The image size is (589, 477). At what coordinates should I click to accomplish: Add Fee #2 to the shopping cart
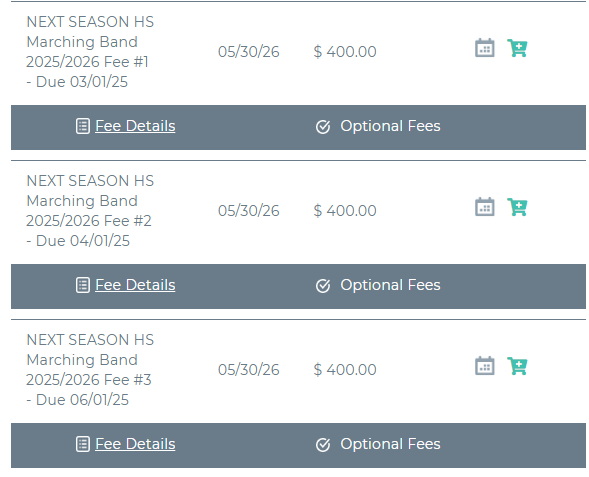pyautogui.click(x=517, y=207)
